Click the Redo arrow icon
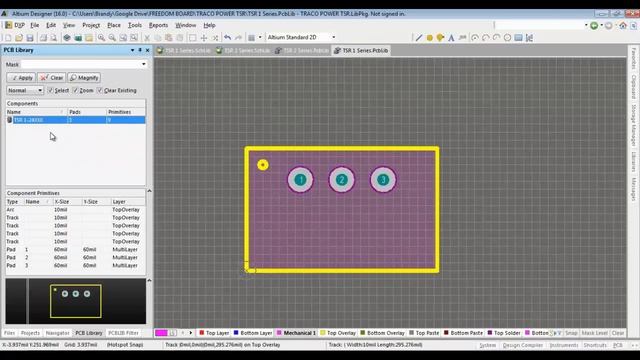The height and width of the screenshot is (360, 640). click(x=238, y=38)
